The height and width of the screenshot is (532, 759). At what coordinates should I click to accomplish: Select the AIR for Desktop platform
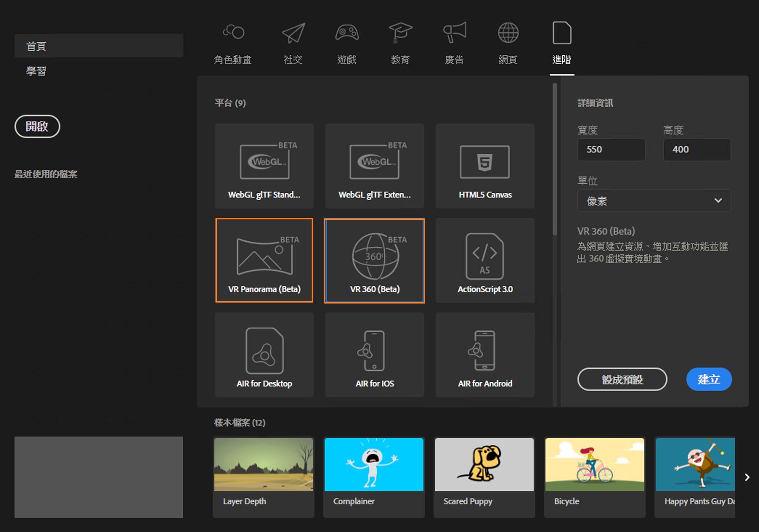tap(264, 355)
